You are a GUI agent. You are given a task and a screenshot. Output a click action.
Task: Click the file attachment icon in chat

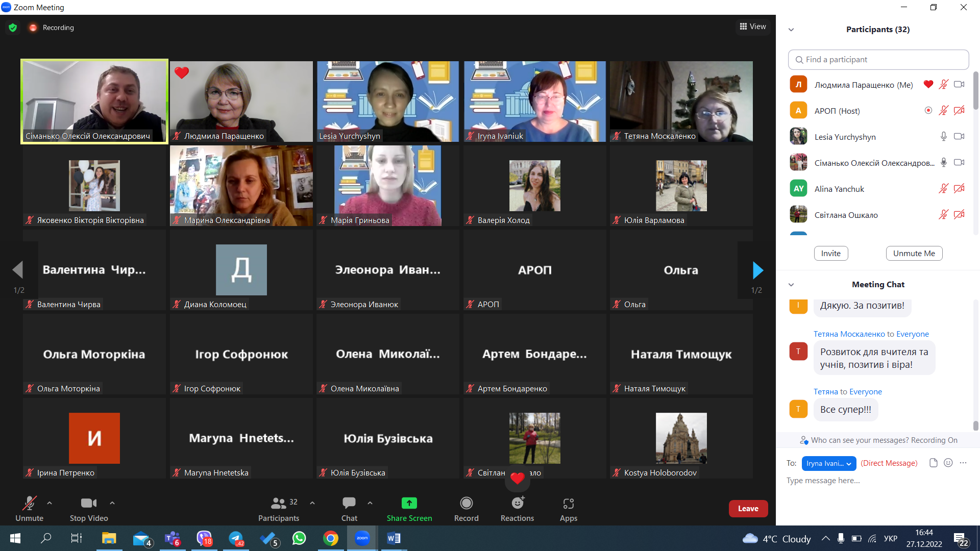point(933,463)
